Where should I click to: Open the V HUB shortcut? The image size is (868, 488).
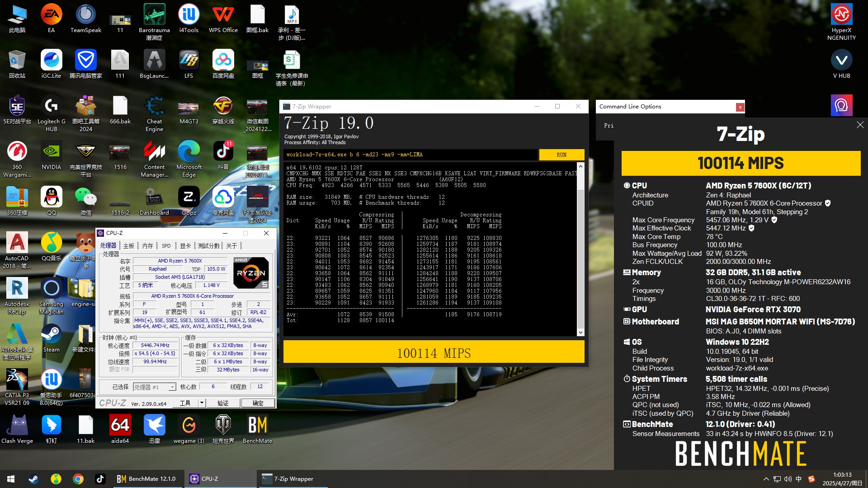(x=841, y=64)
